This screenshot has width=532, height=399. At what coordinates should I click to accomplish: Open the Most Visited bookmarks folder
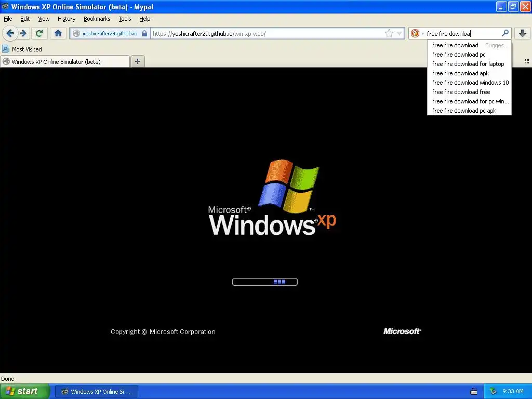[x=22, y=49]
